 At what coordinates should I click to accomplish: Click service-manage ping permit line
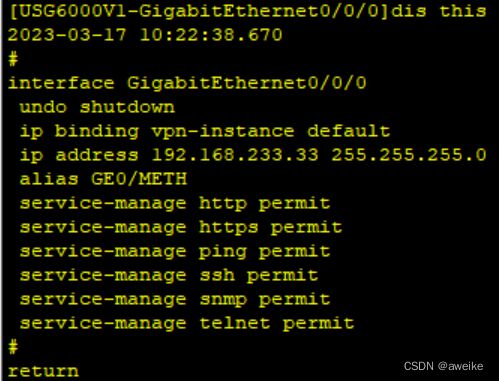pyautogui.click(x=175, y=252)
